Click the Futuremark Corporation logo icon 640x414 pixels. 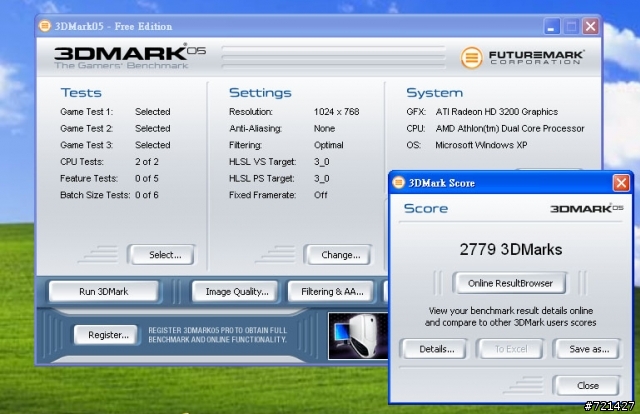[471, 58]
